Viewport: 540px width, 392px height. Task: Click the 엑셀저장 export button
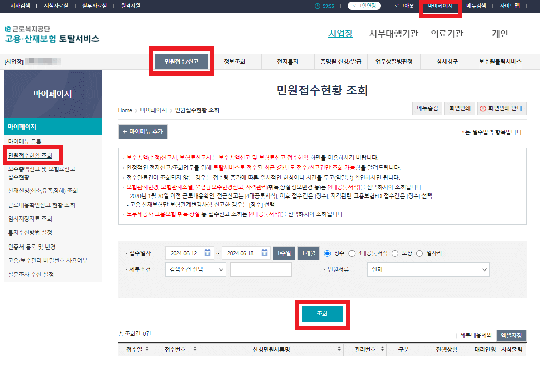[512, 335]
